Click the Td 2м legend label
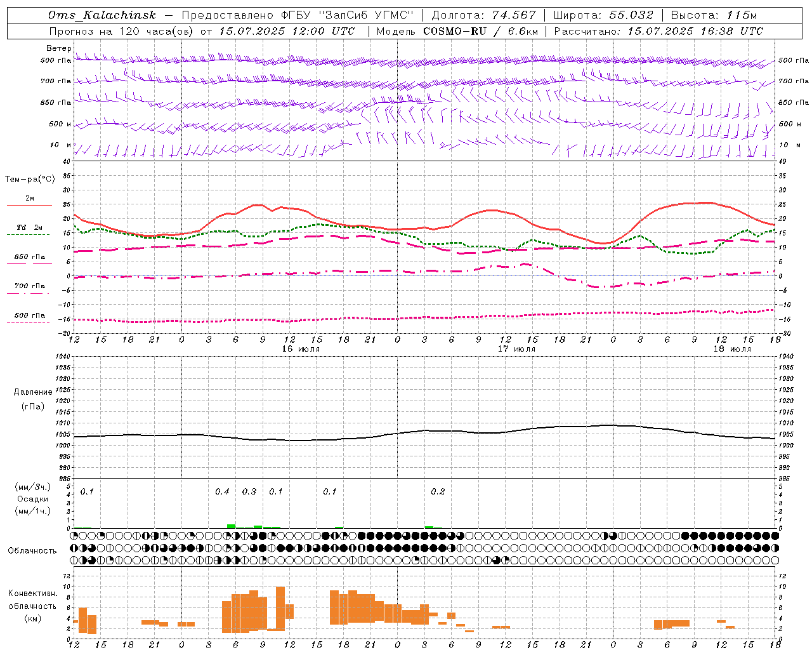Viewport: 812px width, 650px height. 30,227
